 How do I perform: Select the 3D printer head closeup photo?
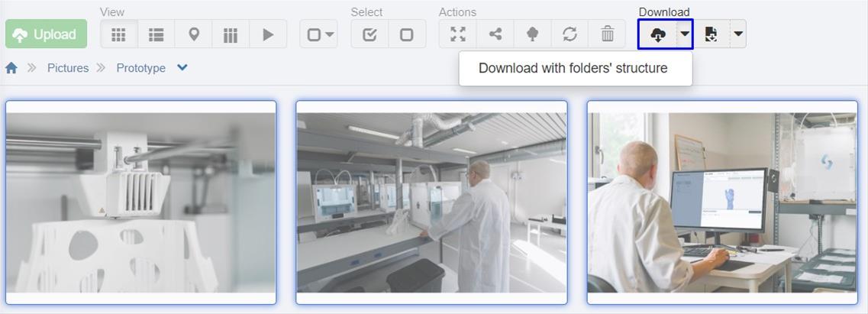[x=140, y=202]
